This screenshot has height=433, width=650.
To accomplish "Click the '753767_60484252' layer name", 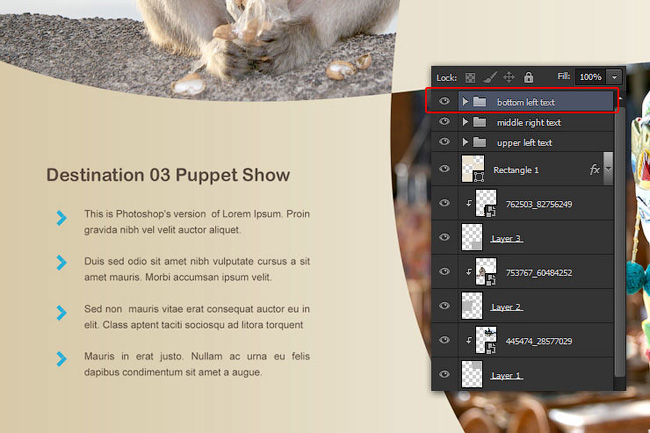I will 539,273.
